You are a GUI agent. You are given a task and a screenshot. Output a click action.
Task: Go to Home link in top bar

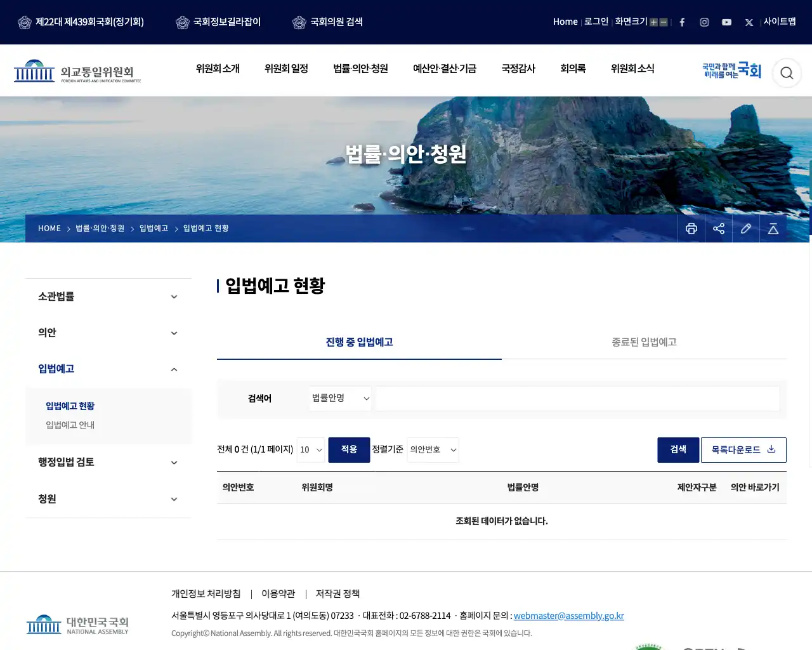tap(565, 22)
